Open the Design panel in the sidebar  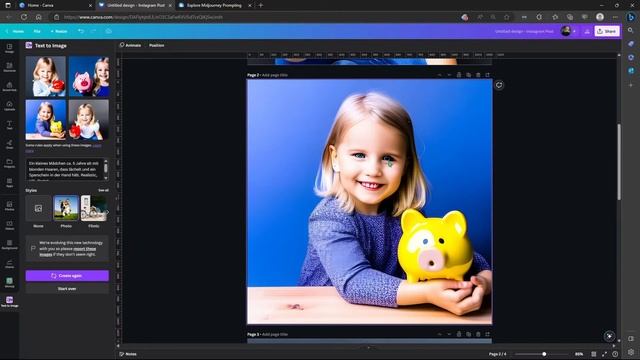tap(9, 48)
